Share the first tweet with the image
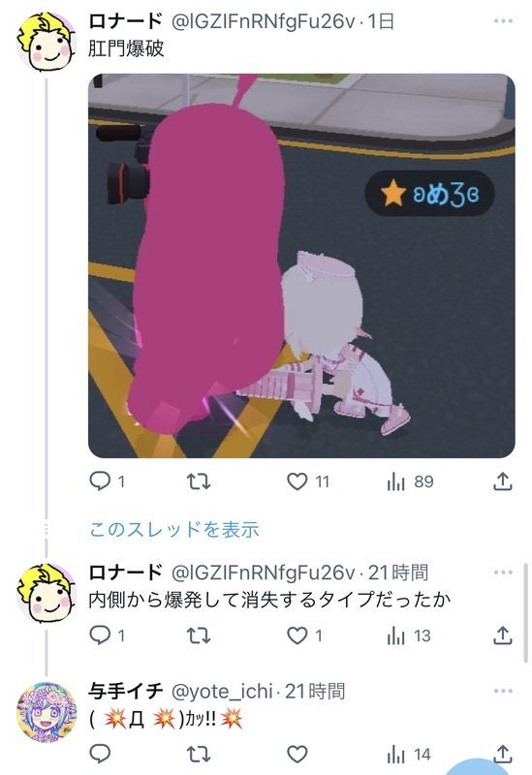532x775 pixels. tap(502, 481)
